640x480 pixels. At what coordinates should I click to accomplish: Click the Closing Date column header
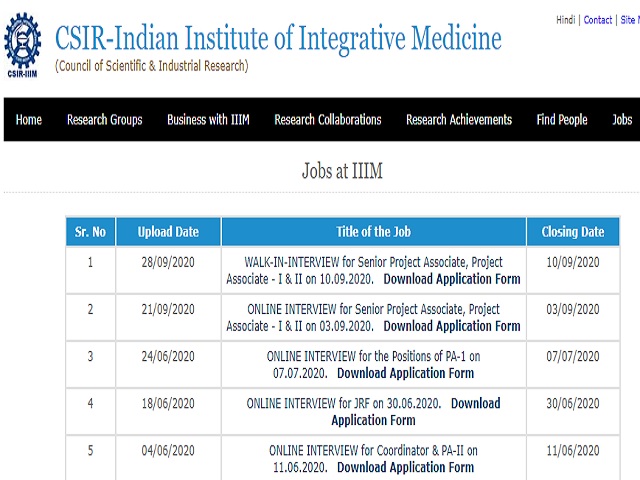coord(573,232)
